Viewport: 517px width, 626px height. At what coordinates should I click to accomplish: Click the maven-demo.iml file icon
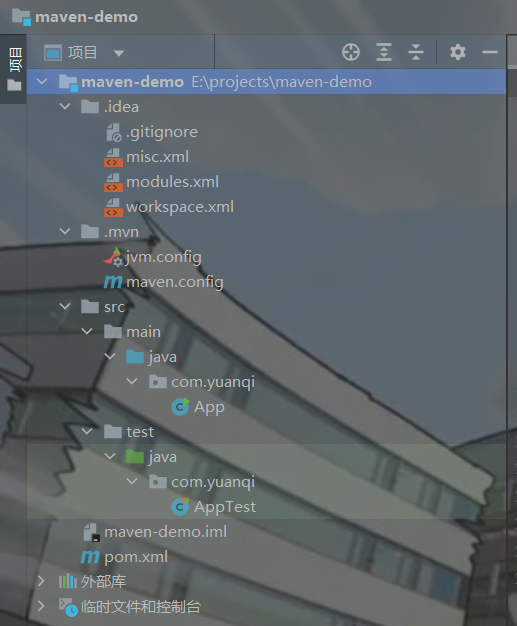click(91, 532)
